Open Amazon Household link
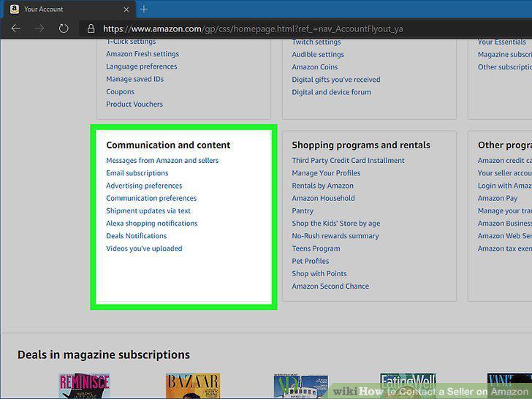The width and height of the screenshot is (532, 399). [x=323, y=198]
